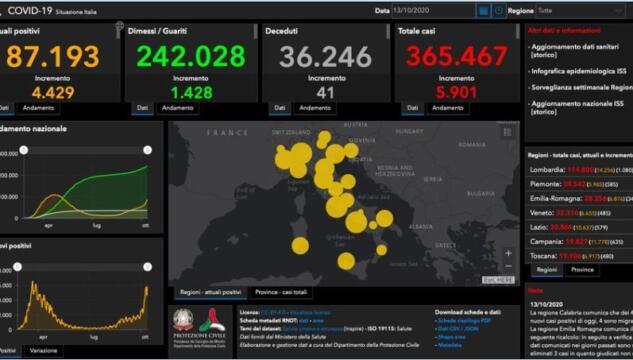Select the Calabria bubble on map
Screen dimensions: 633x360
(381, 250)
